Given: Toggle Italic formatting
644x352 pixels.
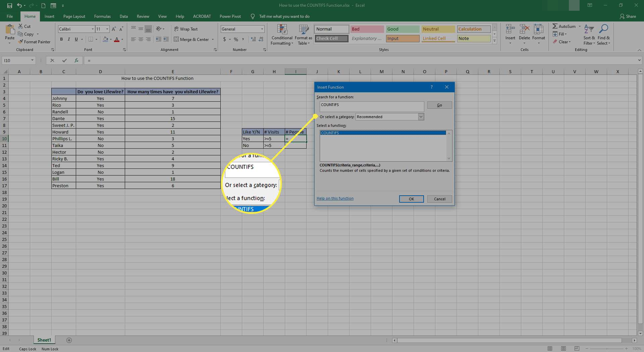Looking at the screenshot, I should click(69, 39).
